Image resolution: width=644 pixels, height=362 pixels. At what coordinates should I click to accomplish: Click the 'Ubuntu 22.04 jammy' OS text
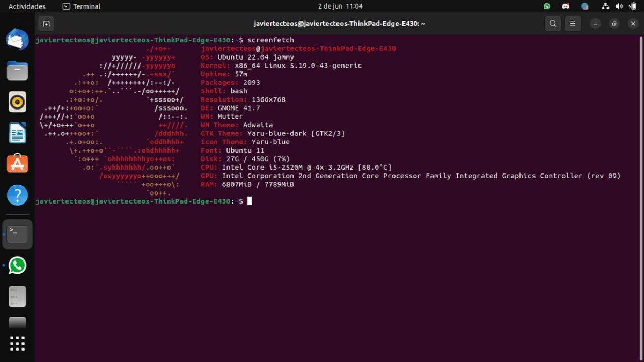point(255,57)
